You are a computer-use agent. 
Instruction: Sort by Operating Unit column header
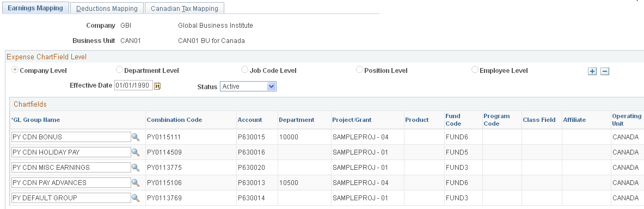point(627,120)
